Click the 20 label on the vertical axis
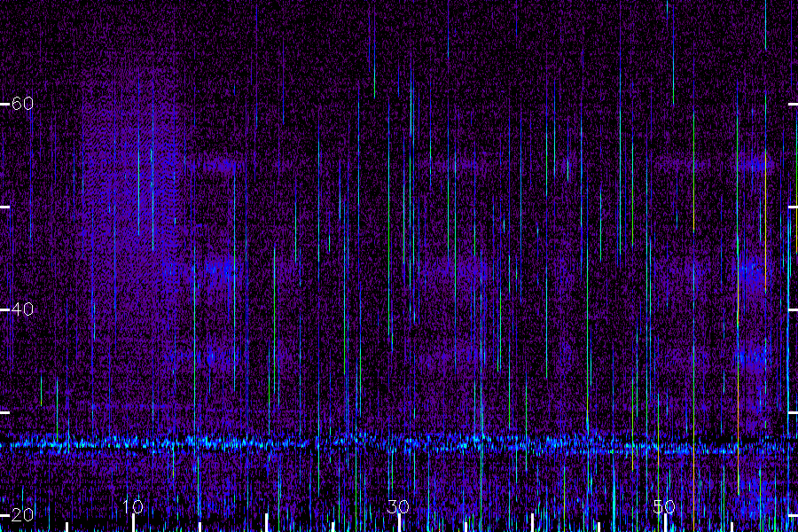 coord(22,515)
